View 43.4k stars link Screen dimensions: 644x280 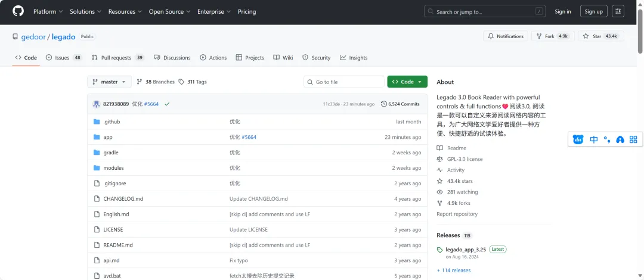[454, 181]
